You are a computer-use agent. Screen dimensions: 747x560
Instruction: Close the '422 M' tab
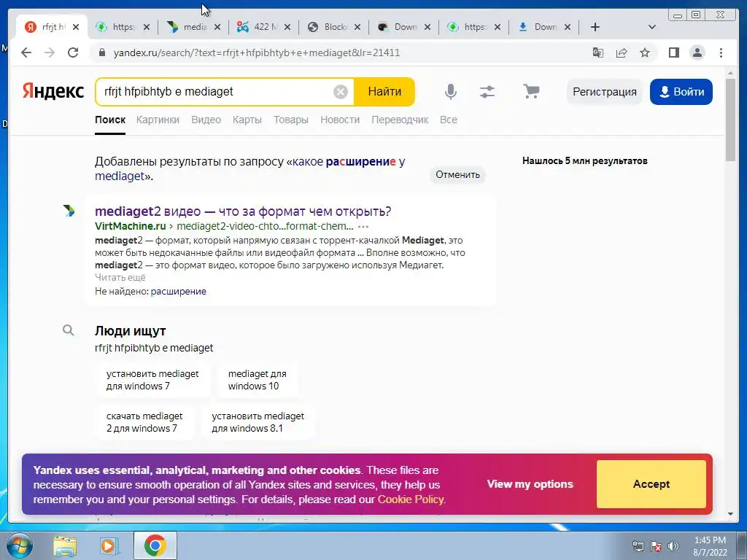tap(287, 27)
